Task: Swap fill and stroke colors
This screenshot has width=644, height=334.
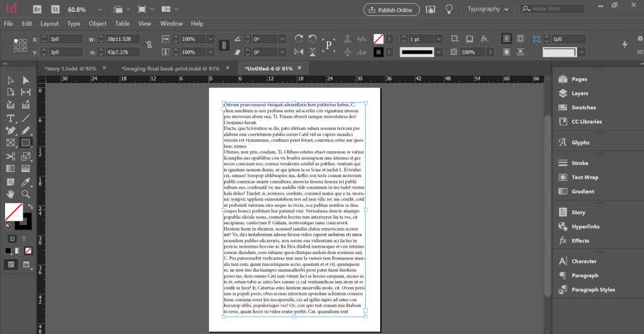Action: (x=29, y=206)
